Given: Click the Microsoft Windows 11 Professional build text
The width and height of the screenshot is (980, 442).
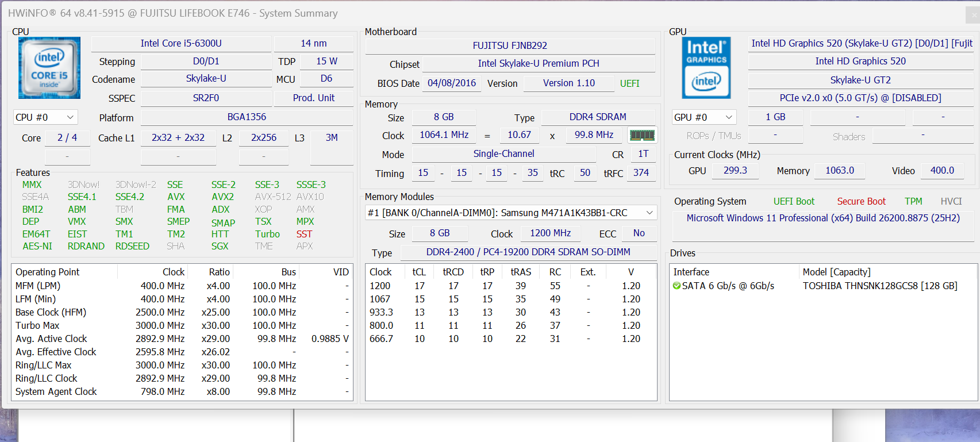Looking at the screenshot, I should 823,218.
